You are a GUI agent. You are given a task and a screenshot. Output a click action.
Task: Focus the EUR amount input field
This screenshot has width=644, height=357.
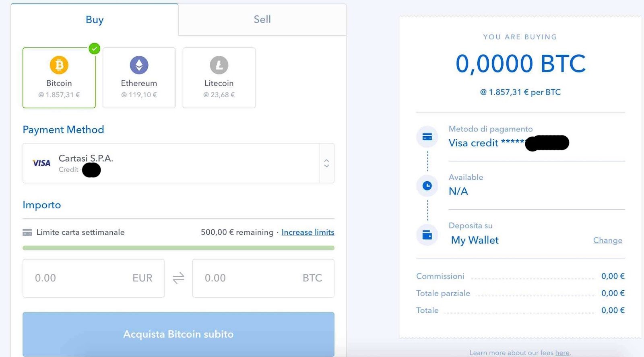pyautogui.click(x=93, y=278)
